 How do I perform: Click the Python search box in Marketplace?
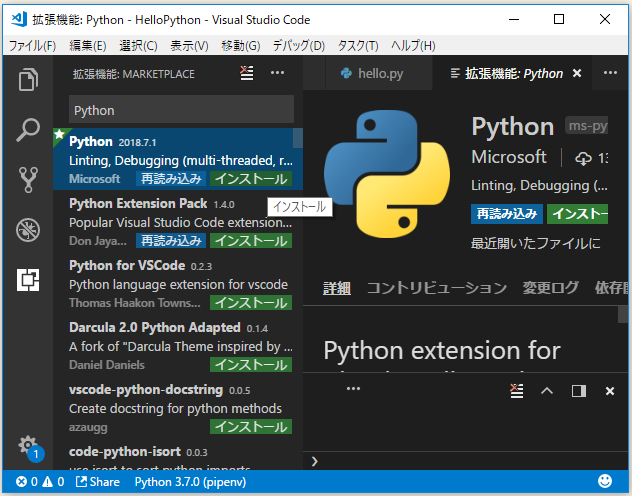click(181, 110)
